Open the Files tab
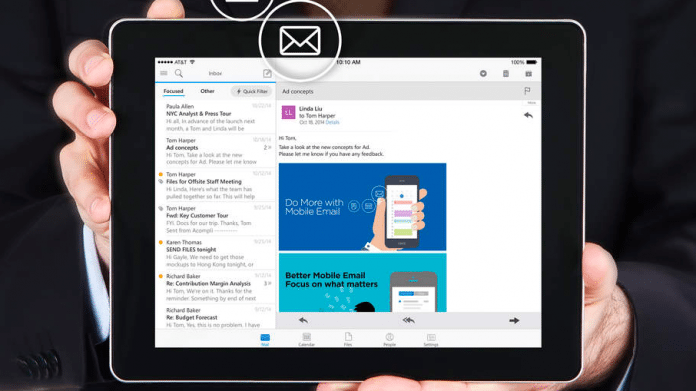This screenshot has height=391, width=696. coord(348,340)
